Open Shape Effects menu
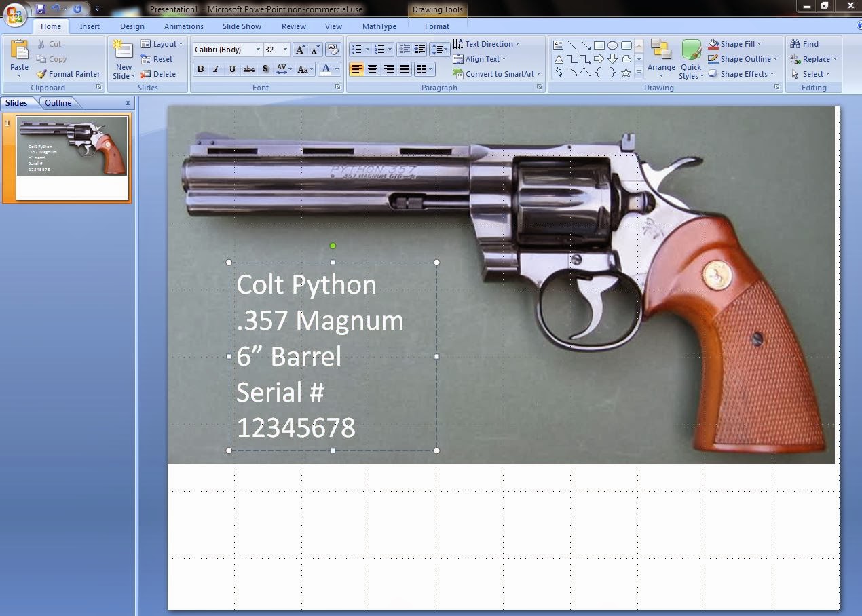The height and width of the screenshot is (616, 862). point(741,74)
